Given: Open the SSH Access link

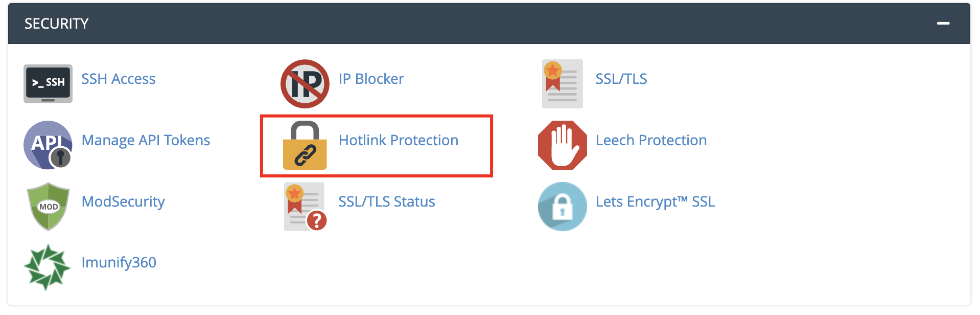Looking at the screenshot, I should pyautogui.click(x=118, y=79).
